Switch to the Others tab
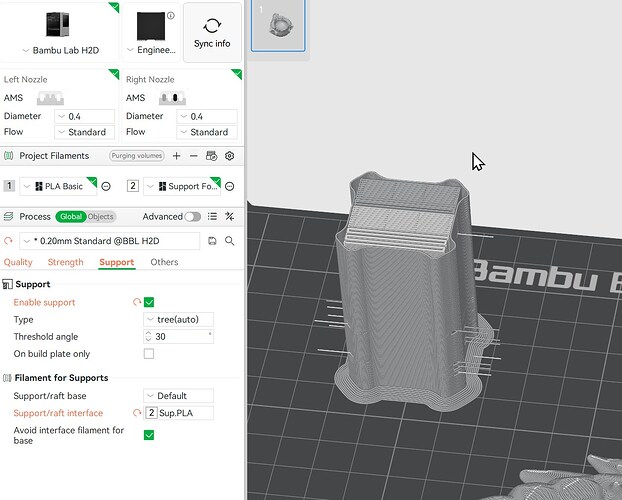The image size is (622, 500). pos(164,262)
